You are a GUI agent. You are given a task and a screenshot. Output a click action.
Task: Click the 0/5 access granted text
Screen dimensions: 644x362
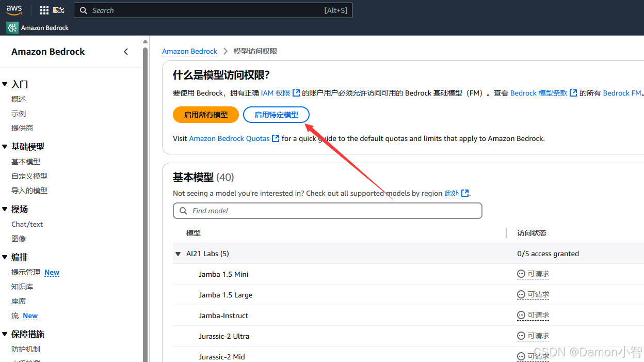(x=548, y=254)
